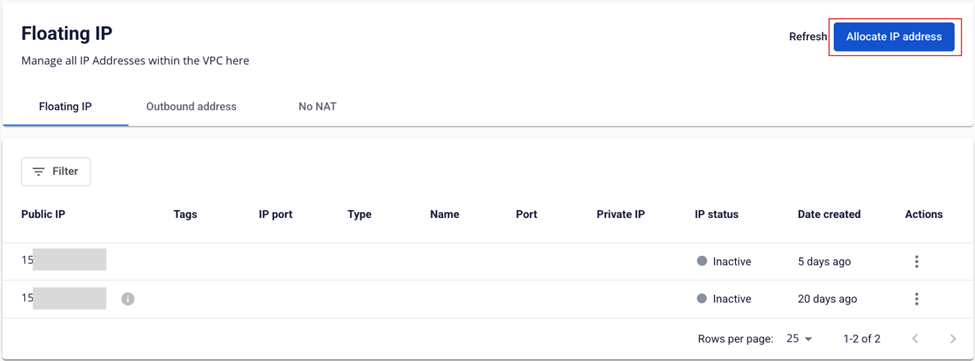Open actions menu for 5 days ago IP
Image resolution: width=975 pixels, height=361 pixels.
(916, 262)
